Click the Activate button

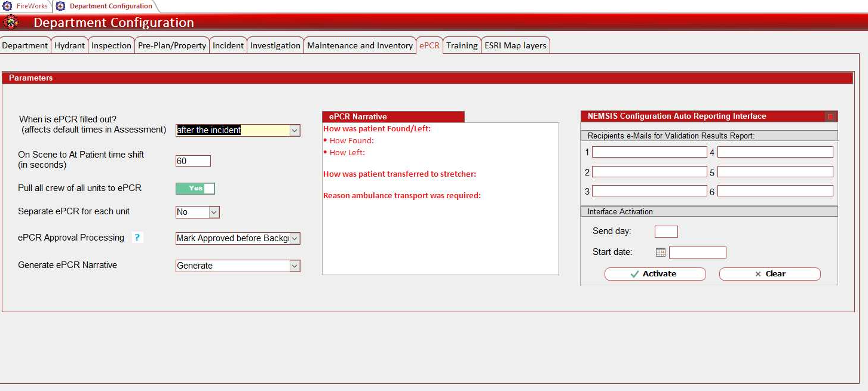pyautogui.click(x=655, y=274)
